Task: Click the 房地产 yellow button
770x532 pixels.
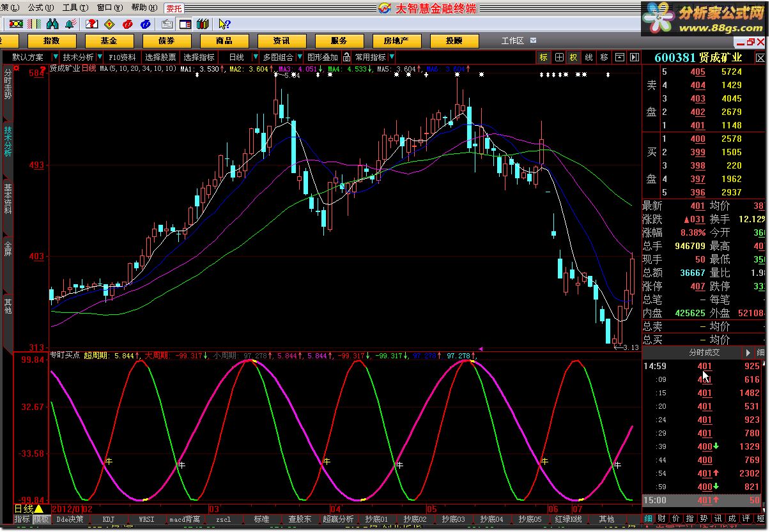Action: [397, 41]
